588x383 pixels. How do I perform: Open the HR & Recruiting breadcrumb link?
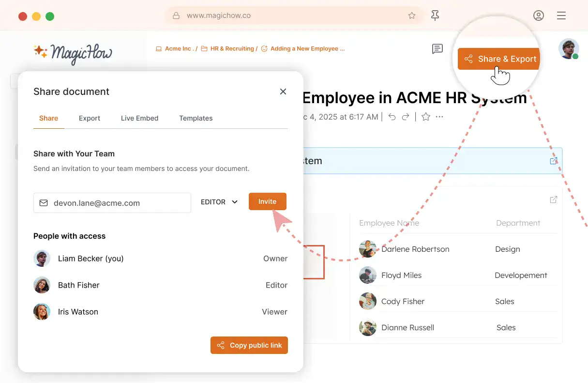point(231,49)
